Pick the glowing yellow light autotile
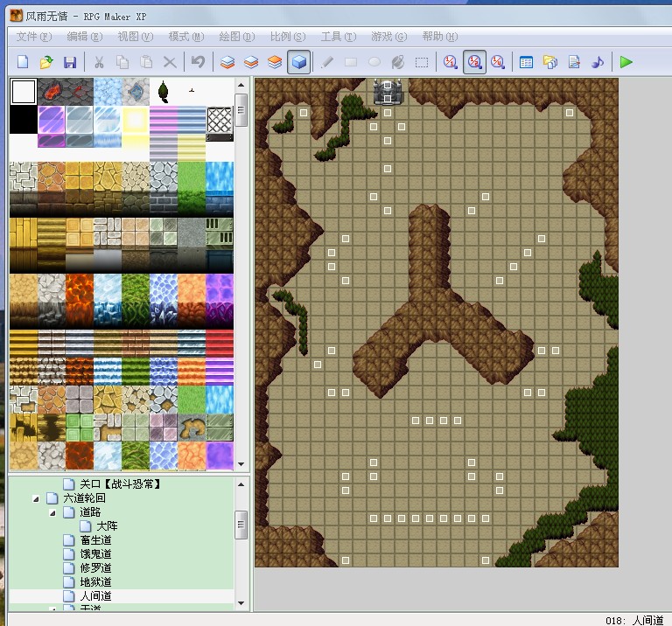Viewport: 672px width, 626px height. (136, 120)
